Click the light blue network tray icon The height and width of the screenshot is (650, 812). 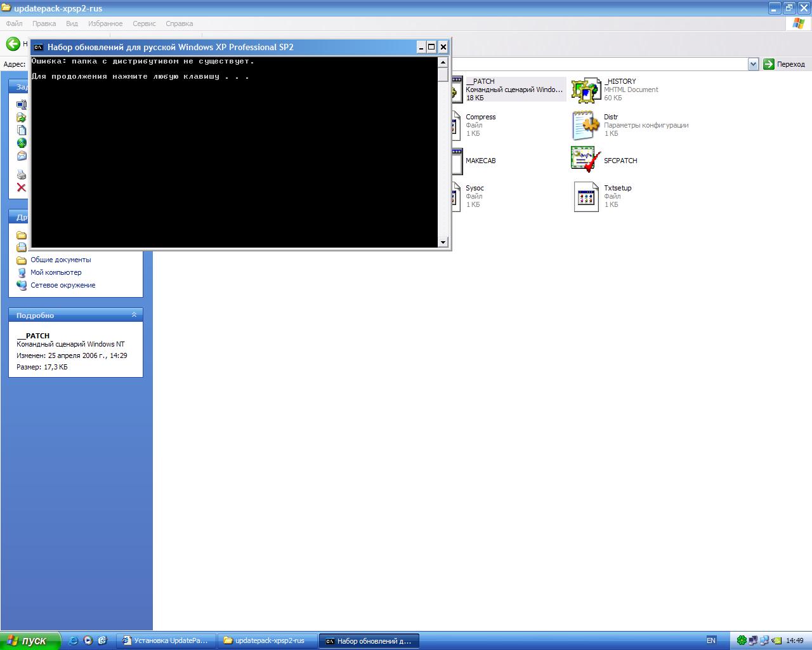(x=764, y=640)
